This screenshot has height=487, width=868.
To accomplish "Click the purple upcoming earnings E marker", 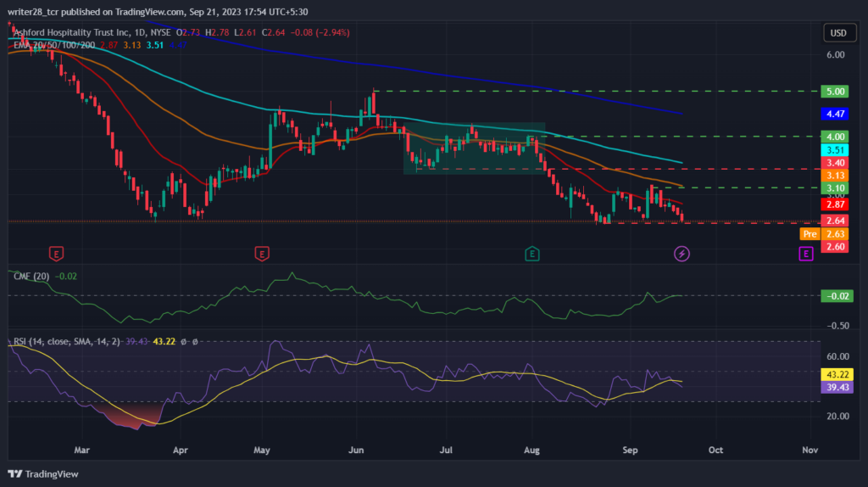I will [806, 254].
